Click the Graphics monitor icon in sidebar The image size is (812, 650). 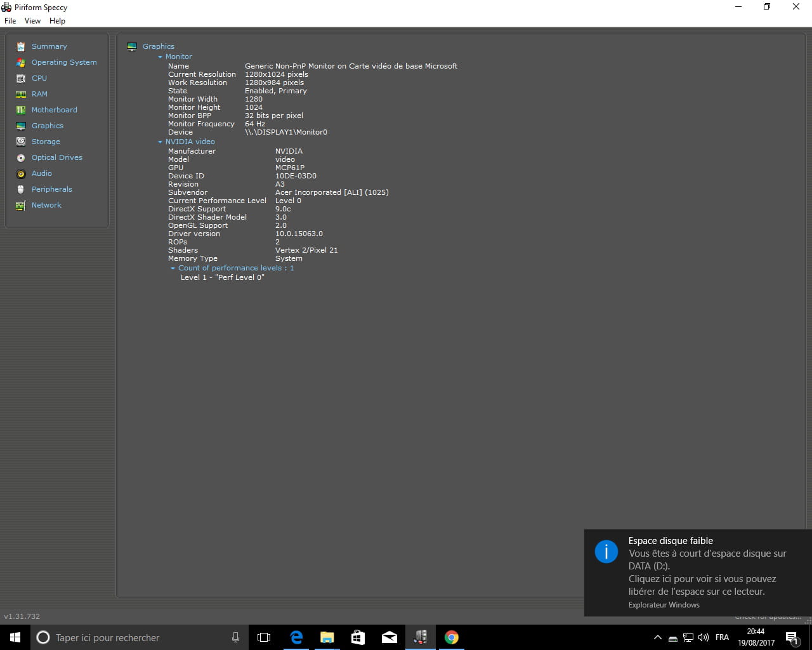pyautogui.click(x=21, y=126)
